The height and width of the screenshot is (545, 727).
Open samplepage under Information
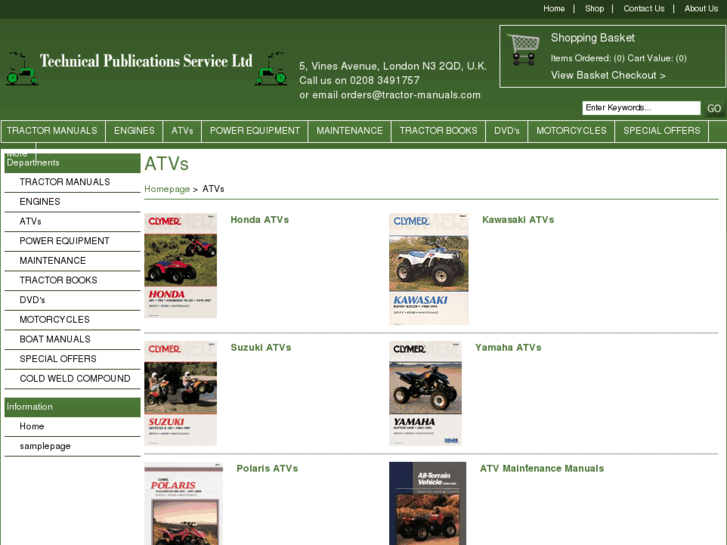[x=45, y=446]
